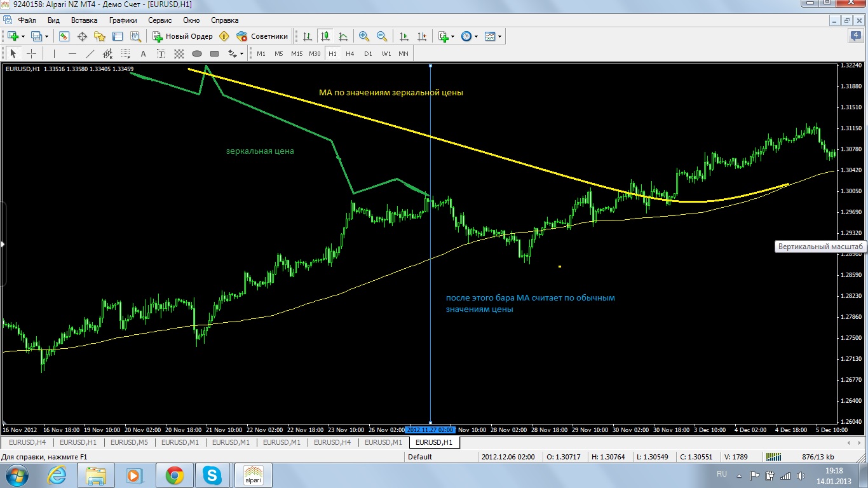Viewport: 868px width, 488px height.
Task: Open a new chart window
Action: click(12, 36)
